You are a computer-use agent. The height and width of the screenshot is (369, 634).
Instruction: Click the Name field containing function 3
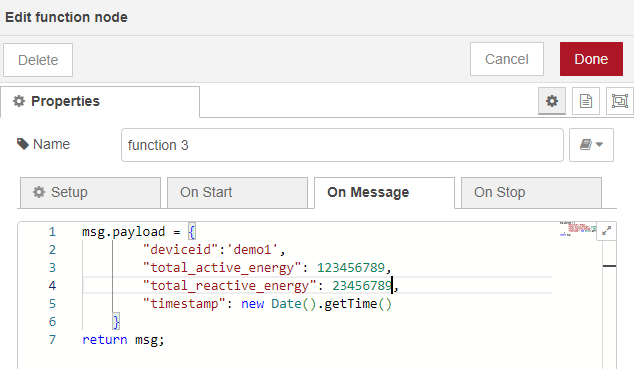pos(342,145)
